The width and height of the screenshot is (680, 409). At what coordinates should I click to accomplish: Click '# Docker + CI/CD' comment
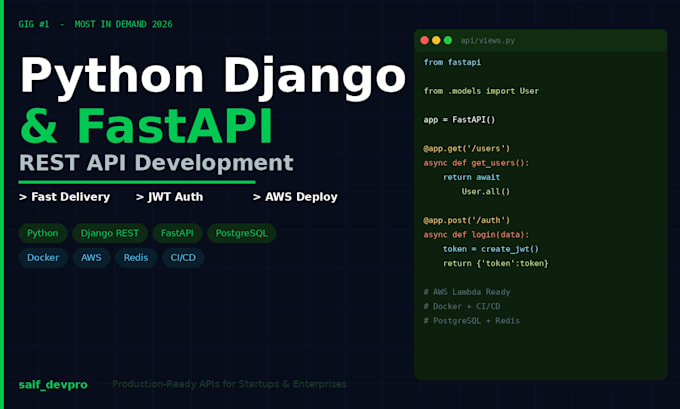(x=462, y=306)
